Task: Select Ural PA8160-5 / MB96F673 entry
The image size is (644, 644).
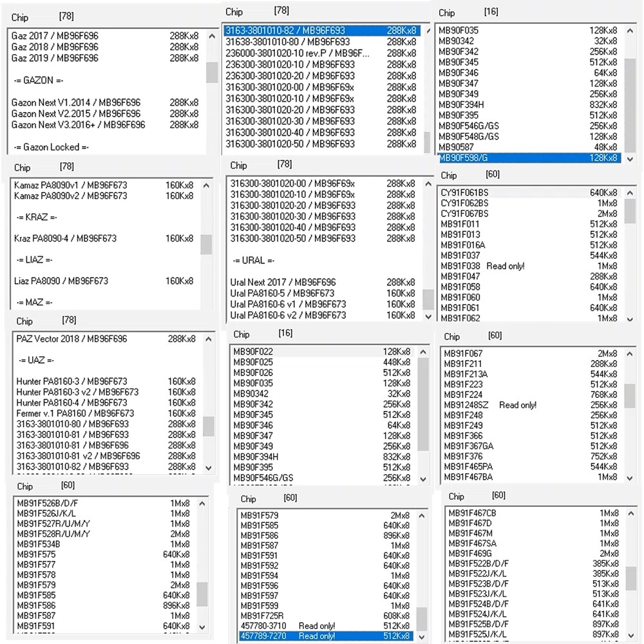Action: [x=282, y=293]
